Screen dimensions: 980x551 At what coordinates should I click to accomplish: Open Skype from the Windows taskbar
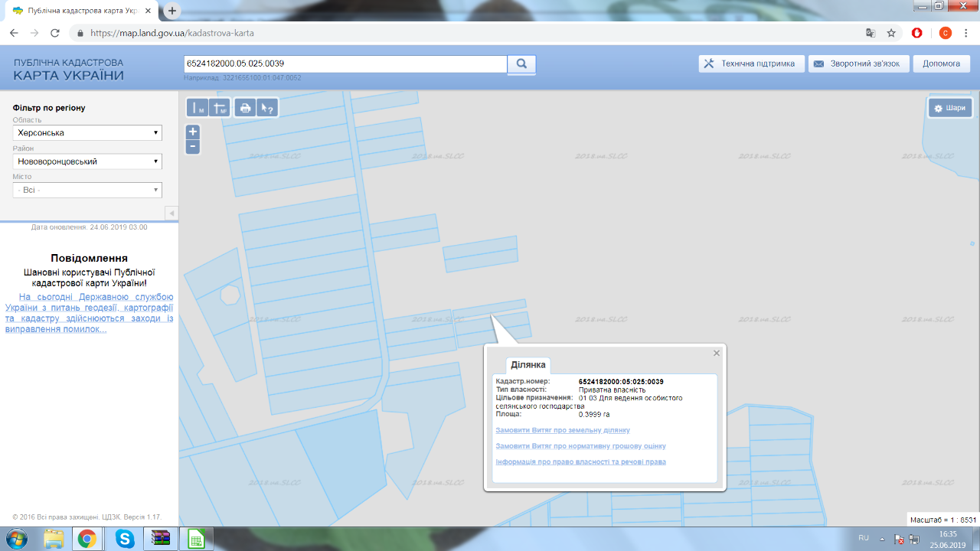click(x=125, y=539)
